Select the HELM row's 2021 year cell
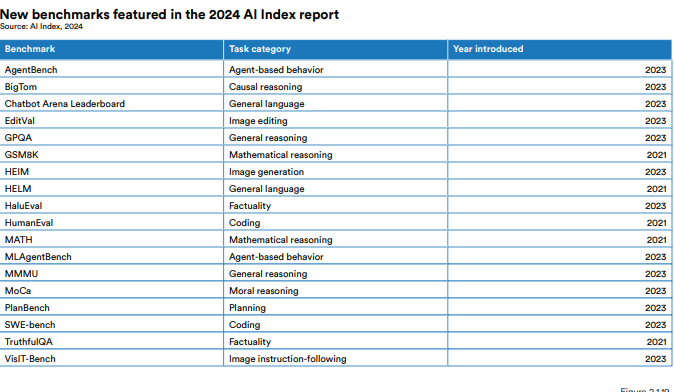Image resolution: width=674 pixels, height=392 pixels. point(560,189)
